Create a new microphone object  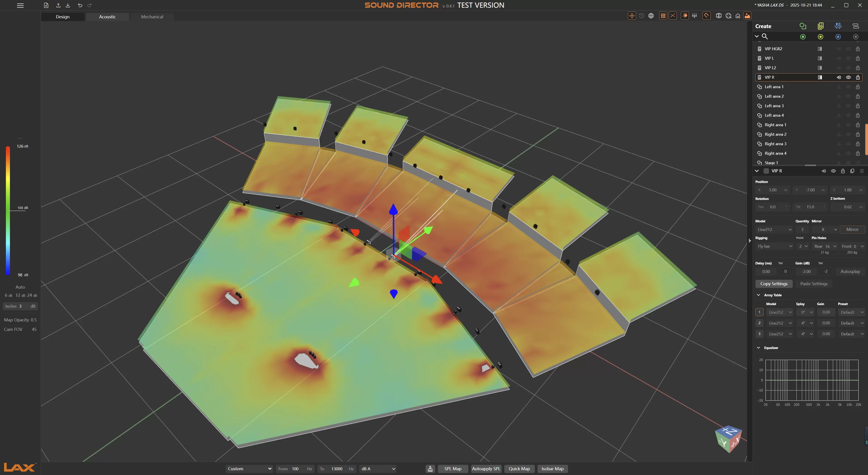click(838, 26)
